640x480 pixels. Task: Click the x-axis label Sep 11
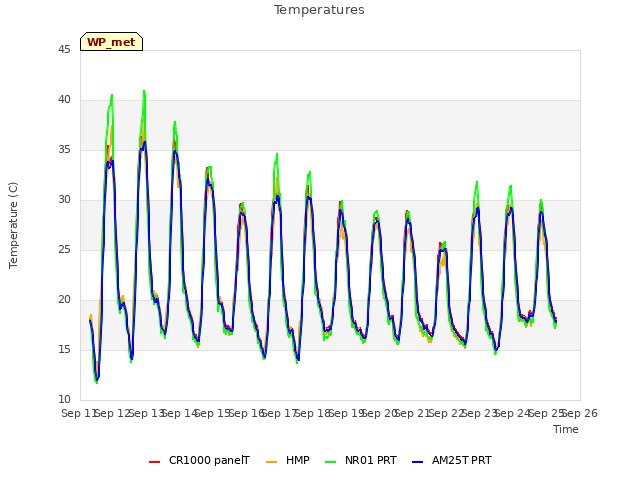(78, 413)
